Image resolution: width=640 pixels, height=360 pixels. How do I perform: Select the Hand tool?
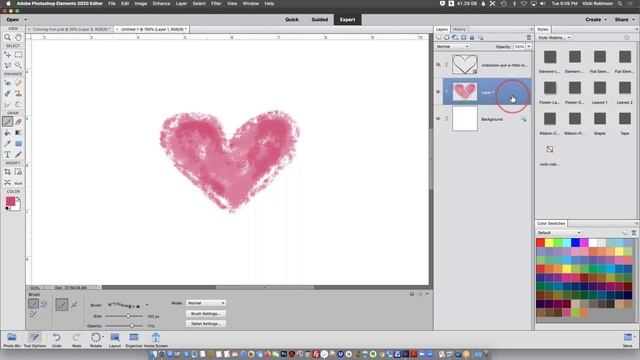tap(18, 37)
